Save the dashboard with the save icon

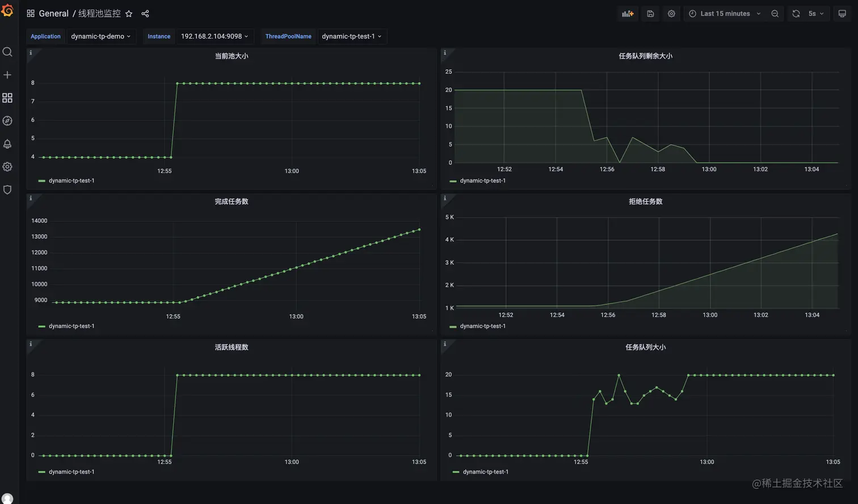650,14
